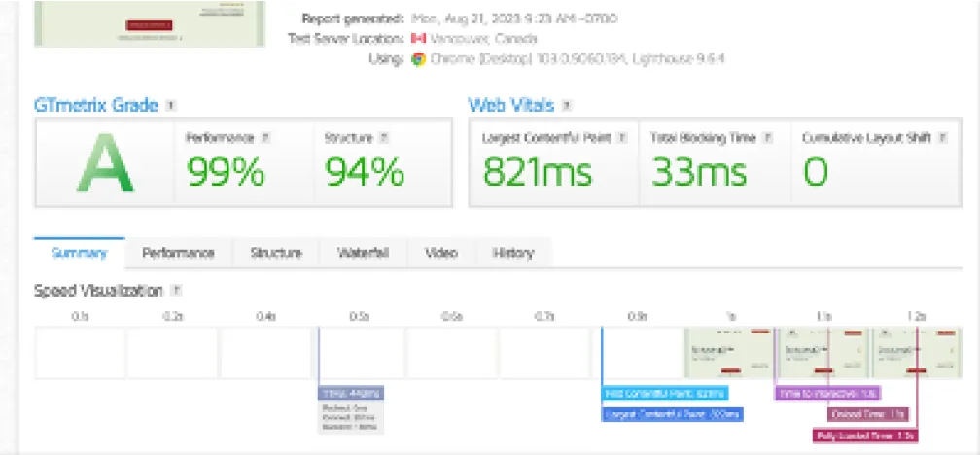The image size is (980, 455).
Task: Open the help icon next to Structure
Action: [384, 138]
